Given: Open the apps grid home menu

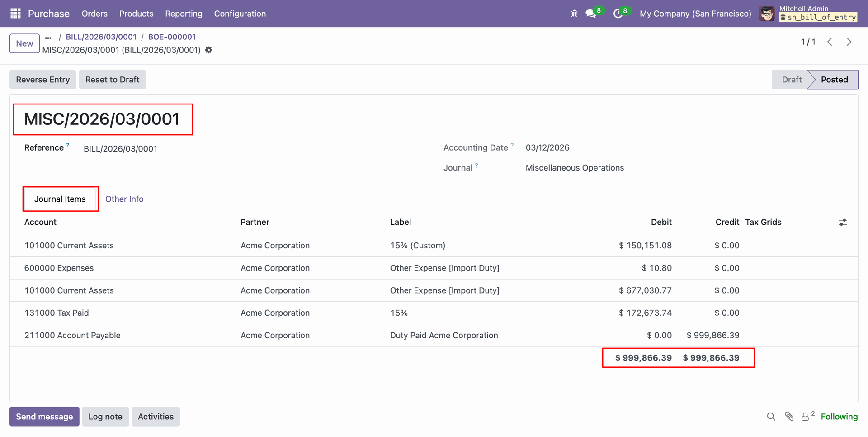Looking at the screenshot, I should (15, 14).
